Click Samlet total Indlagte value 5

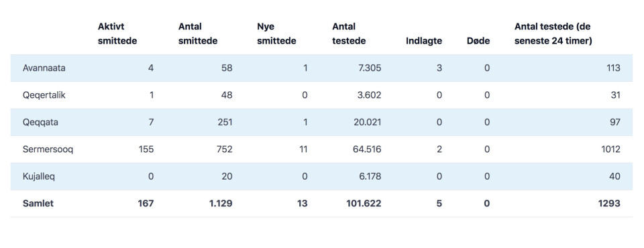click(439, 204)
